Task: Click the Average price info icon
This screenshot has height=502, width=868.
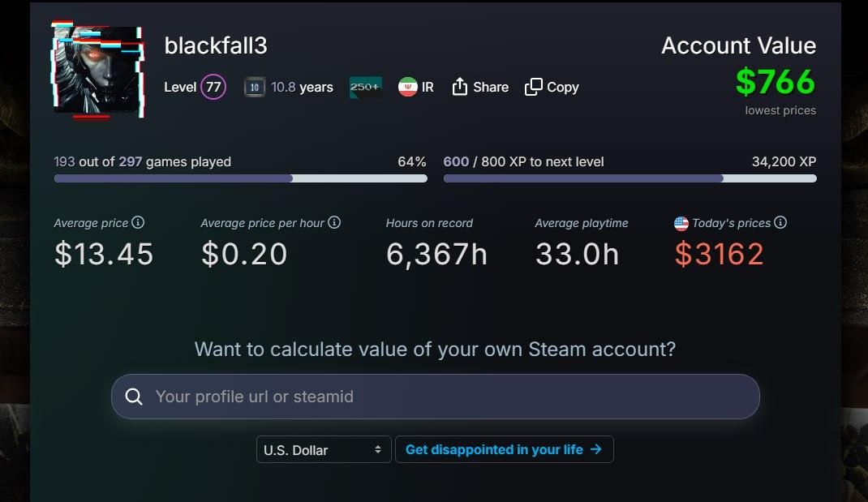Action: tap(138, 222)
